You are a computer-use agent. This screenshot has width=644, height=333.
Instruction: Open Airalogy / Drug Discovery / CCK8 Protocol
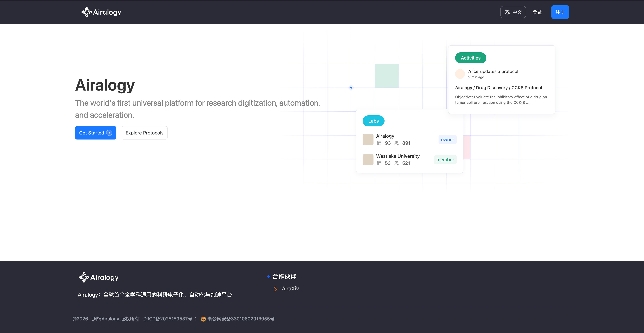point(498,88)
